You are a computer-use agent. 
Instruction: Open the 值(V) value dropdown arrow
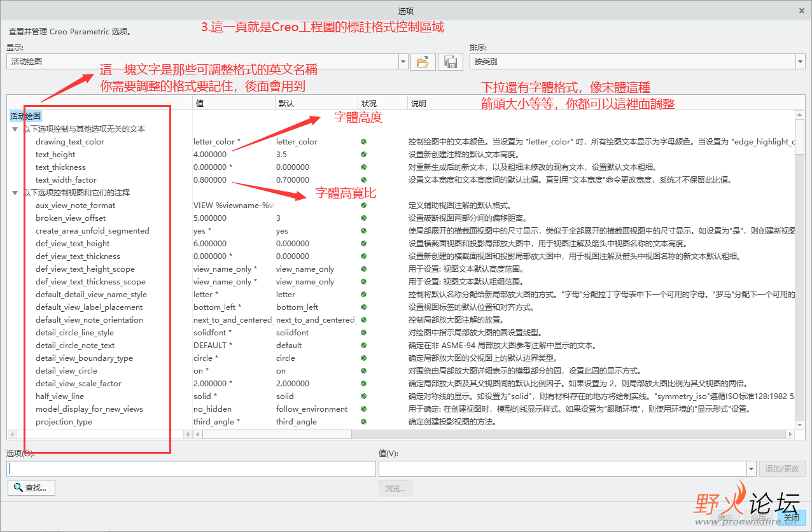pyautogui.click(x=752, y=469)
